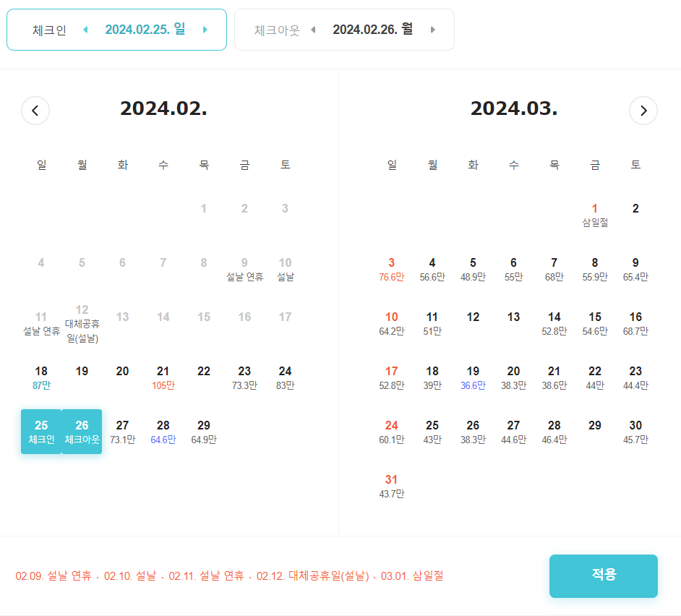This screenshot has width=681, height=616.
Task: Pick February 29 priced 64.9만
Action: pos(204,432)
